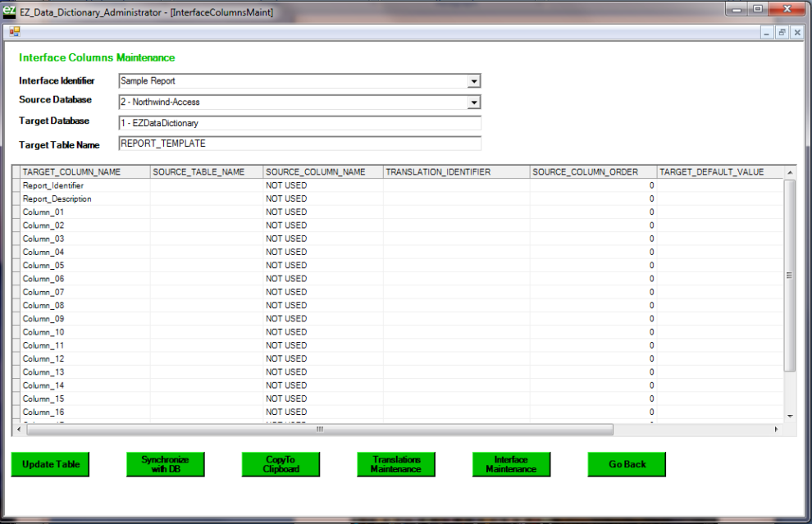Expand the Source Database dropdown

point(473,103)
